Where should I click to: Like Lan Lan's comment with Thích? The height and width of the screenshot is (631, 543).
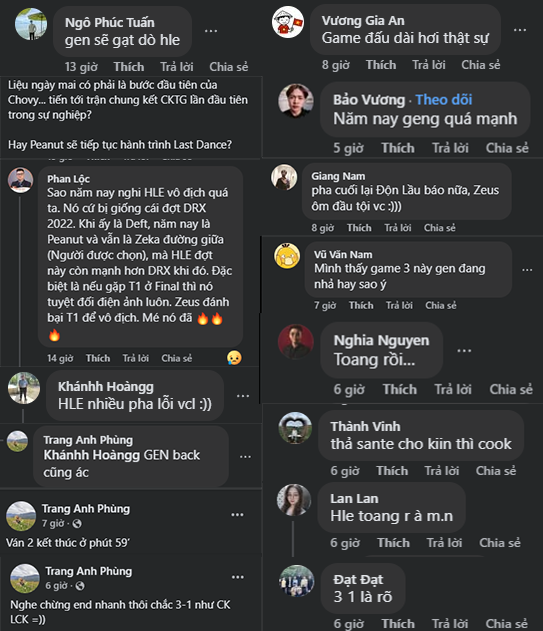point(393,543)
